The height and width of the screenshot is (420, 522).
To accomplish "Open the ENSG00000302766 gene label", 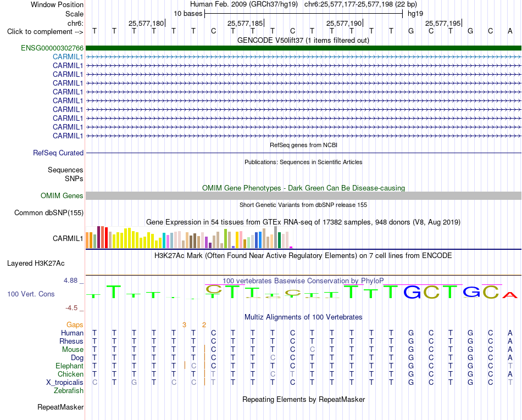I will point(52,48).
